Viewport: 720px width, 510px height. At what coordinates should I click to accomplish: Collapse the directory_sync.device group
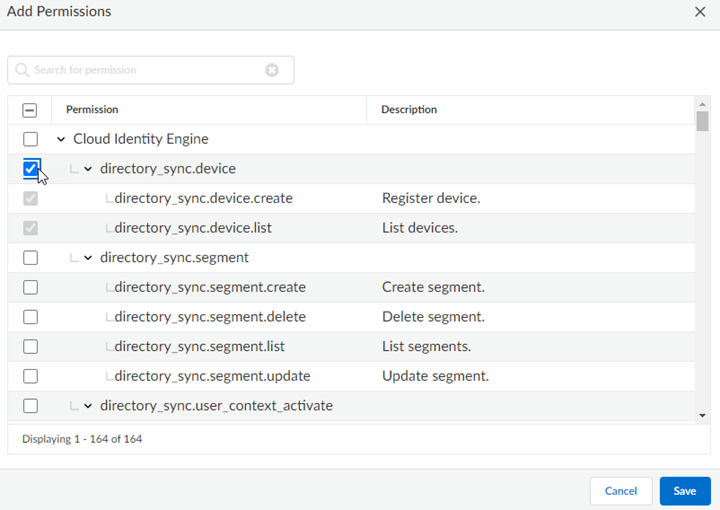(x=88, y=169)
